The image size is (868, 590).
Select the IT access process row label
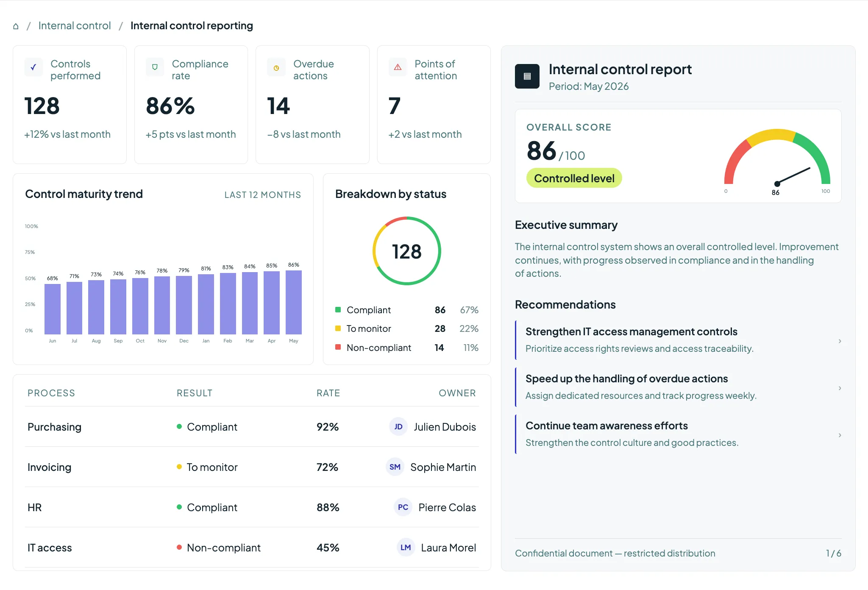(50, 548)
